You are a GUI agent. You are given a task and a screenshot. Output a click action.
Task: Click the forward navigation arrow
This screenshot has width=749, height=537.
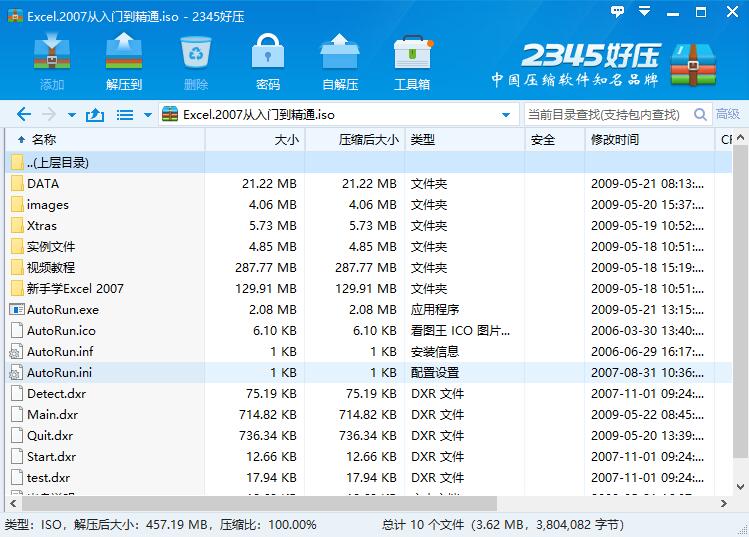[x=49, y=115]
